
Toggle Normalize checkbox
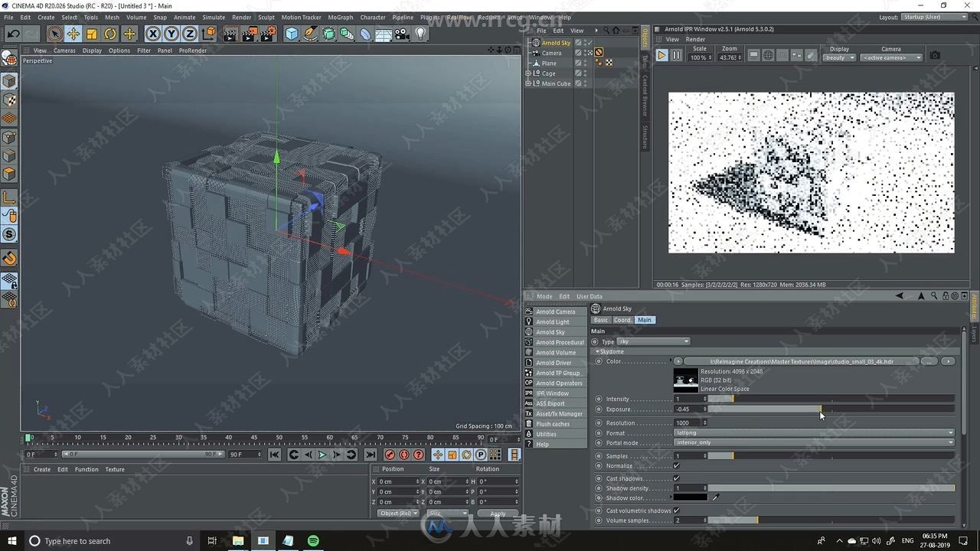point(676,466)
